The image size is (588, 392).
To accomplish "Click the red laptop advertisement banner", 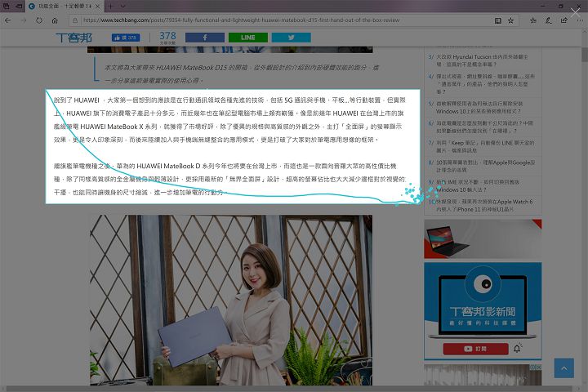I will 483,239.
